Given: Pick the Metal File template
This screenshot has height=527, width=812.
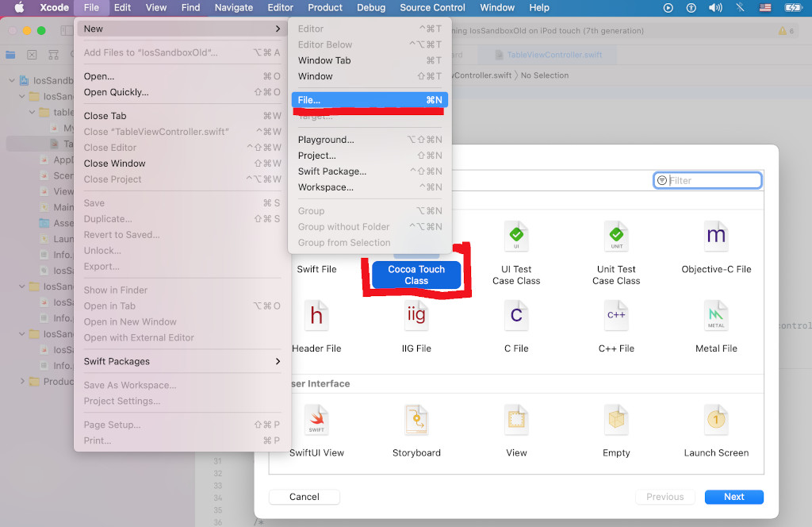Looking at the screenshot, I should (x=716, y=327).
